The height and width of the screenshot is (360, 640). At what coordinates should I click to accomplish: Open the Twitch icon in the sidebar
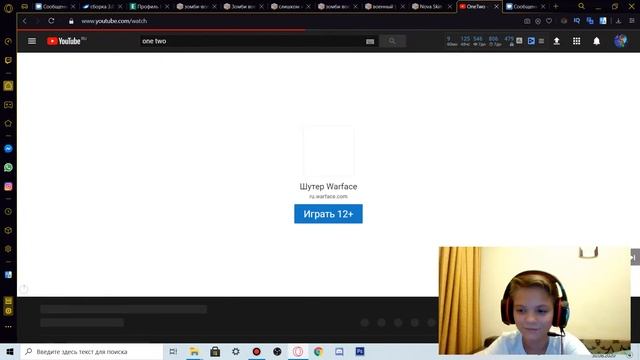tap(8, 60)
